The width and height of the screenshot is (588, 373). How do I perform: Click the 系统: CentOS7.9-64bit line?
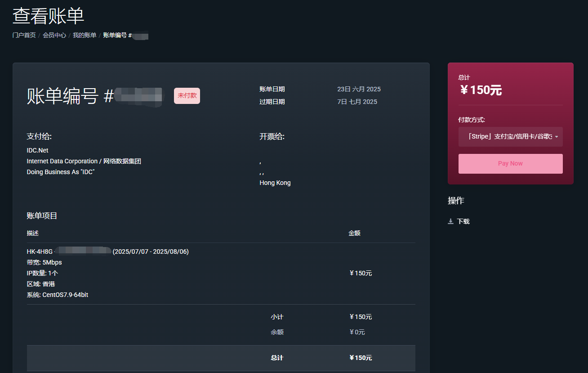pos(58,295)
